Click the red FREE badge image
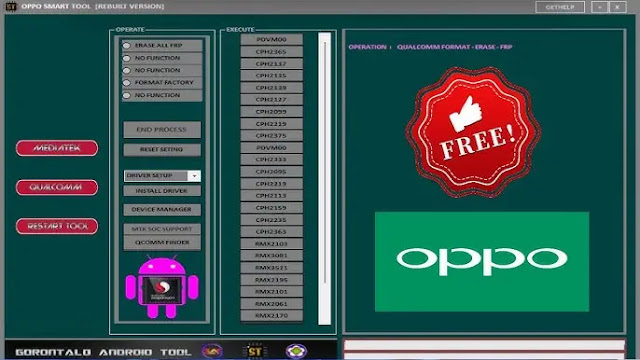 click(473, 132)
